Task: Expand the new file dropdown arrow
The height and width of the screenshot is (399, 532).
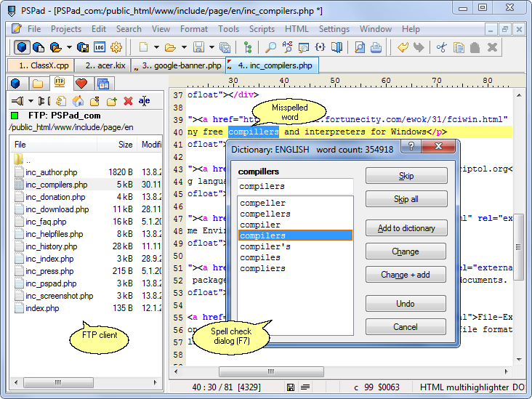Action: 156,47
